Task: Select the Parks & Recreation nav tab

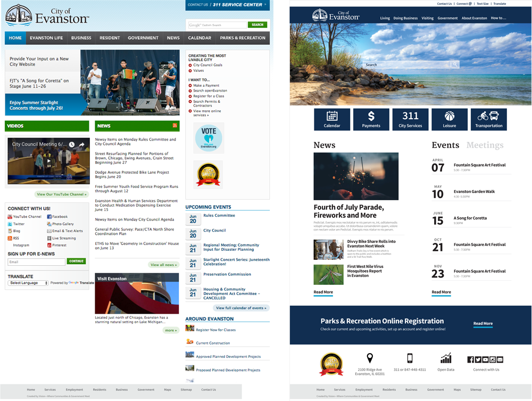Action: 243,38
